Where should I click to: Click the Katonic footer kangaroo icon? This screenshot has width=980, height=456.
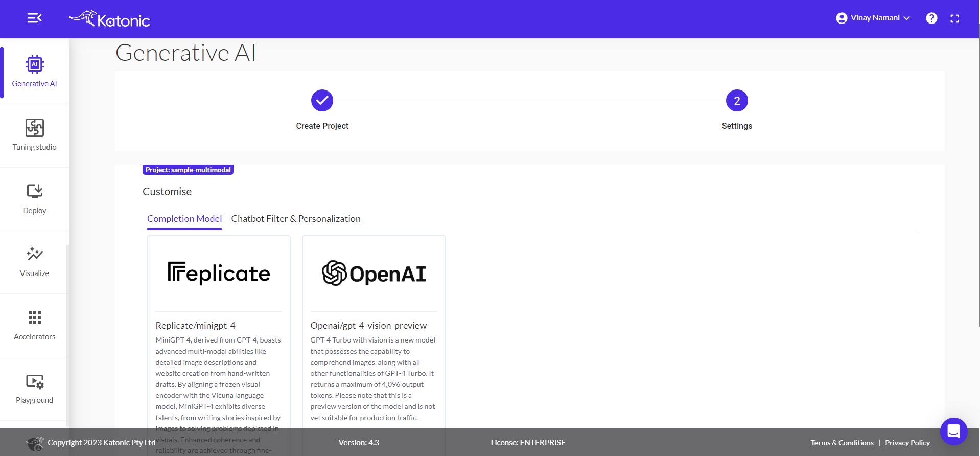(x=35, y=443)
